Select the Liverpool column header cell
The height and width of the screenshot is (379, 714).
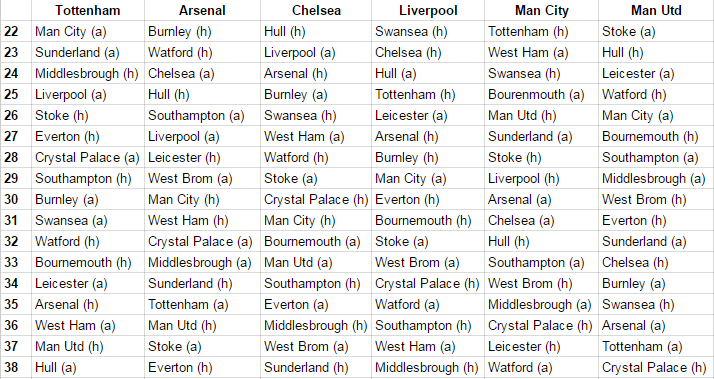428,10
